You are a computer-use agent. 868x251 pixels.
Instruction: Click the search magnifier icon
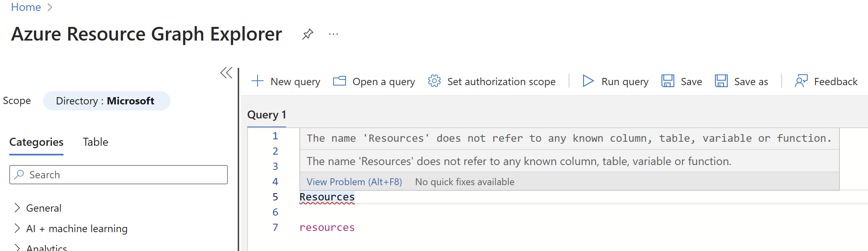coord(19,175)
